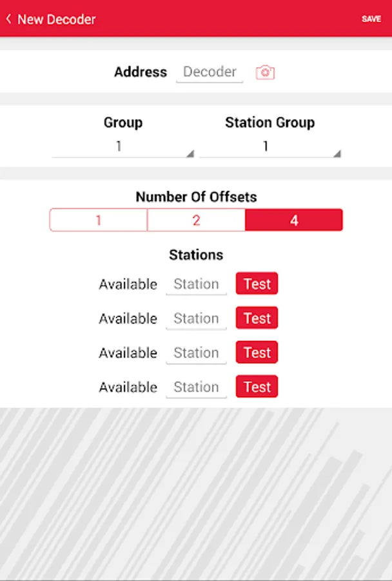Focus the first Station input field
Image resolution: width=392 pixels, height=581 pixels.
pos(196,284)
